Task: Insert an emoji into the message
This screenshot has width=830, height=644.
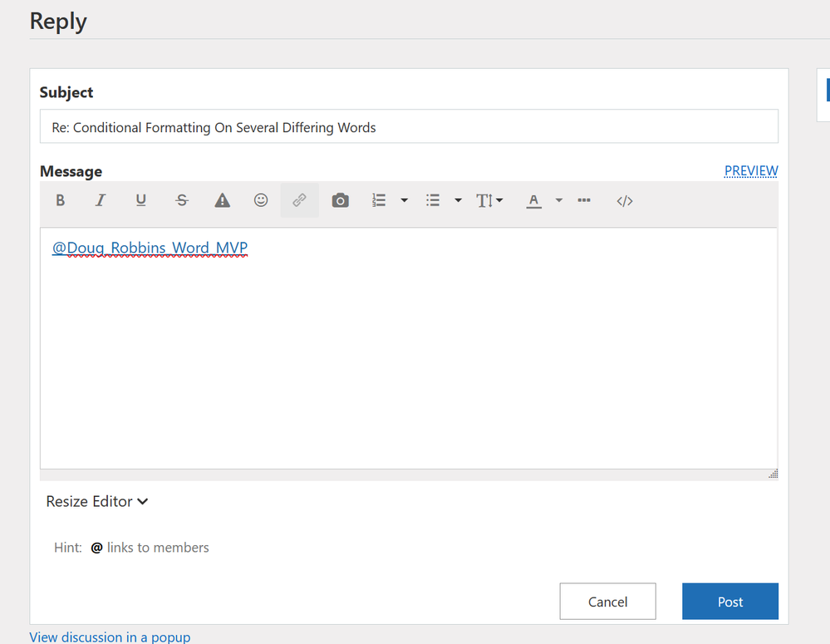Action: click(x=260, y=200)
